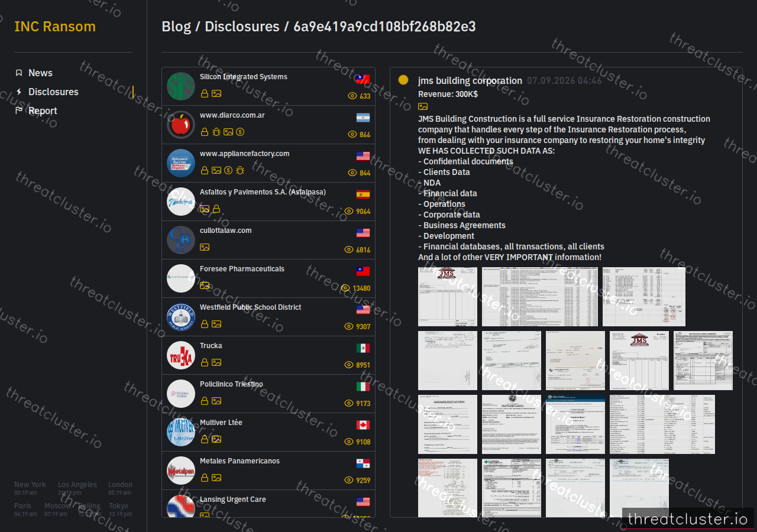The width and height of the screenshot is (757, 532).
Task: Click the image icon under cullottalaw.com
Action: (205, 247)
